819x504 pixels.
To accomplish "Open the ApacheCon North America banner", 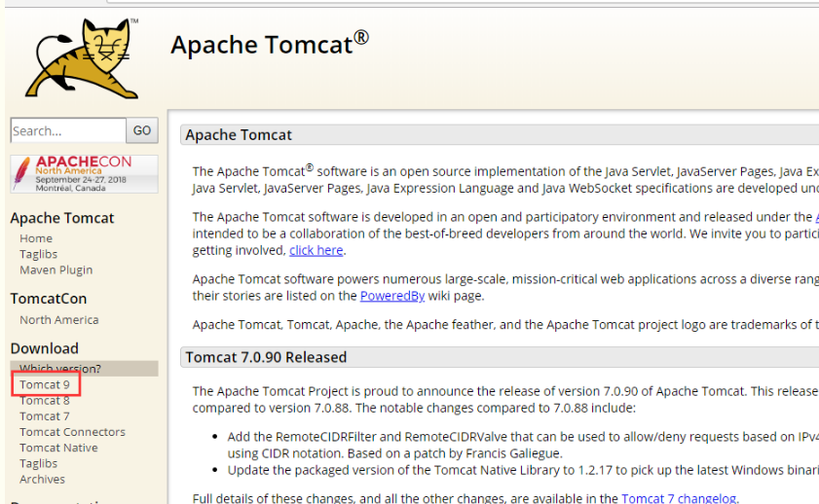I will (x=84, y=174).
